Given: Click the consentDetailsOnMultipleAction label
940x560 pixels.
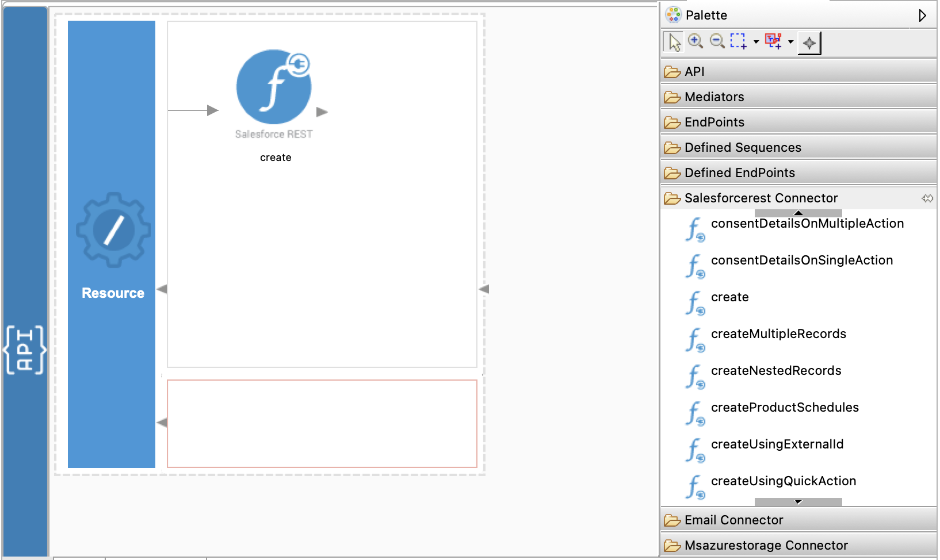Looking at the screenshot, I should click(x=807, y=224).
